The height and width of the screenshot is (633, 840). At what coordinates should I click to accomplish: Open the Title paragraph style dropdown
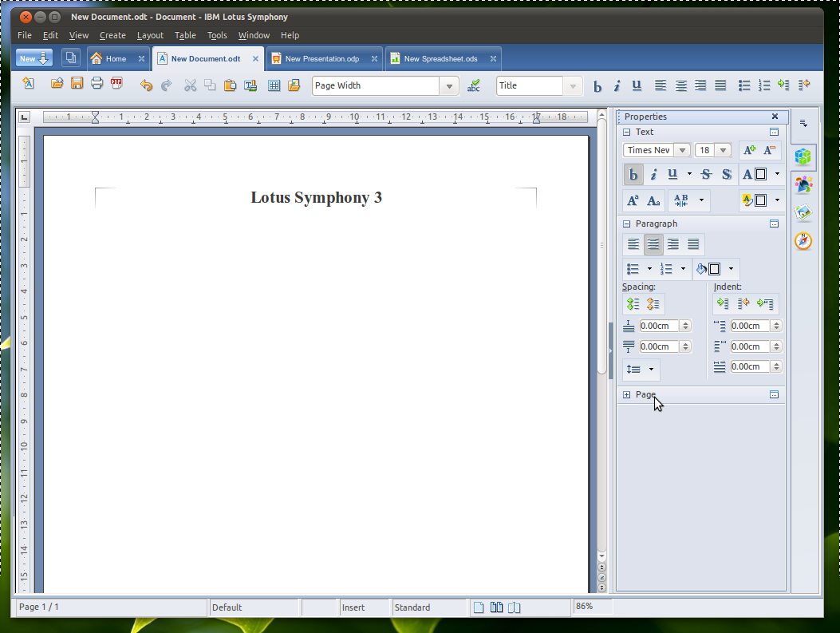point(572,85)
